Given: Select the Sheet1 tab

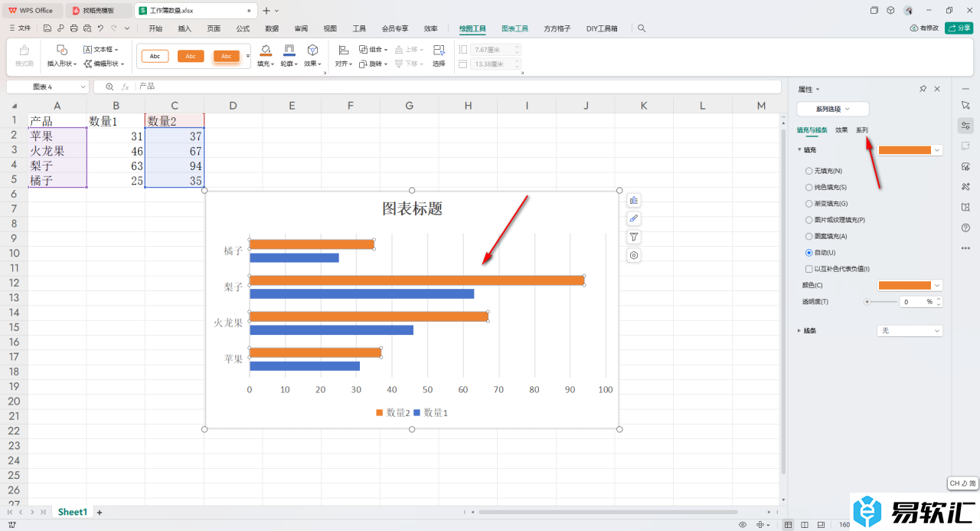Looking at the screenshot, I should [x=73, y=512].
